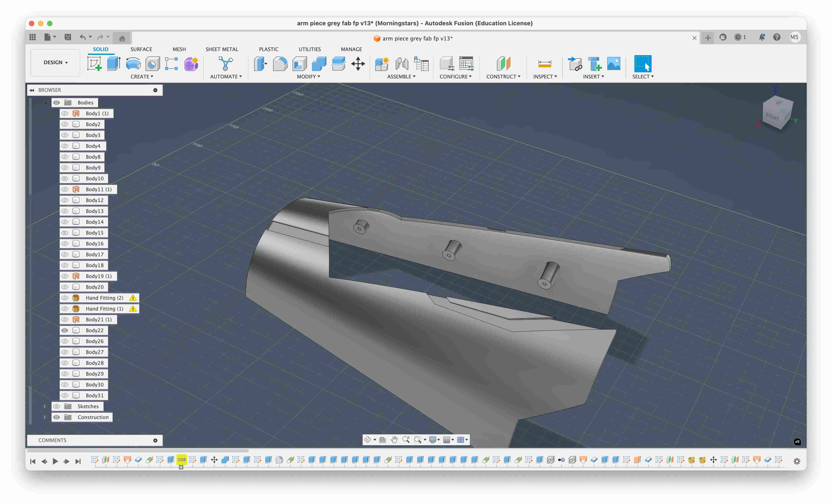Open the PLASTIC tab

[x=268, y=49]
